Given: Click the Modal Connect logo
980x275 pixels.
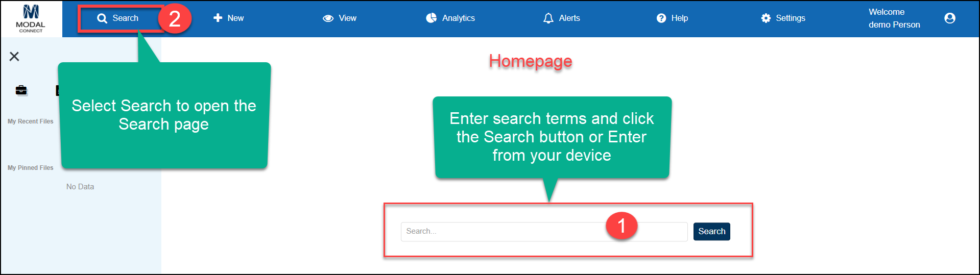Looking at the screenshot, I should coord(31,19).
